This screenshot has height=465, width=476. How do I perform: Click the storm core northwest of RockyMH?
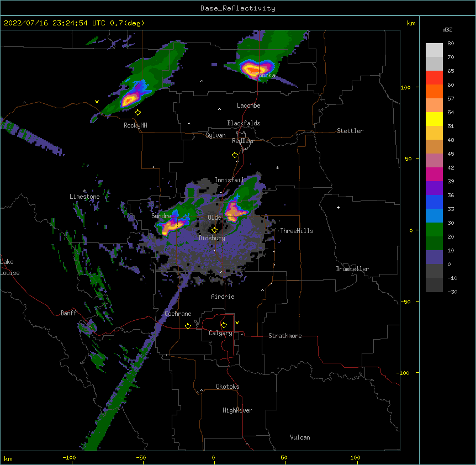(130, 99)
